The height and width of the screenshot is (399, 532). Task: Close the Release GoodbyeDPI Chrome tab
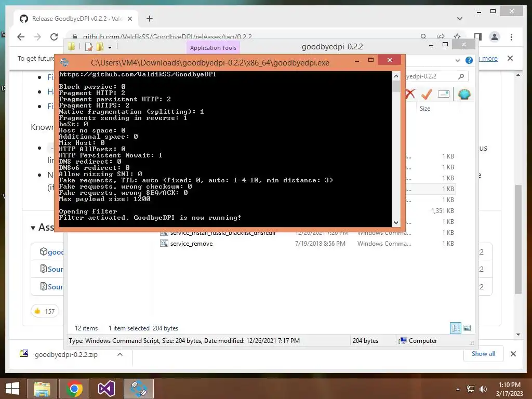pos(129,19)
